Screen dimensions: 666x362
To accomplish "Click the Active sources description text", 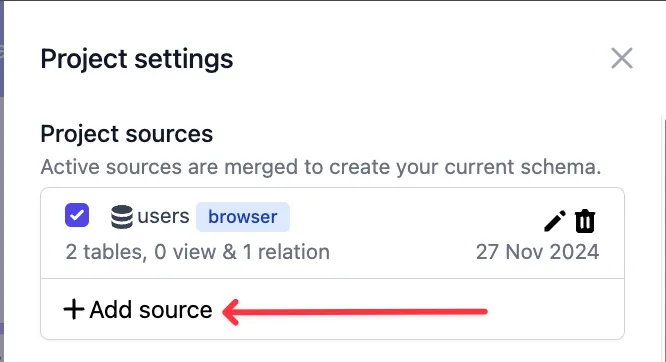I will coord(321,167).
